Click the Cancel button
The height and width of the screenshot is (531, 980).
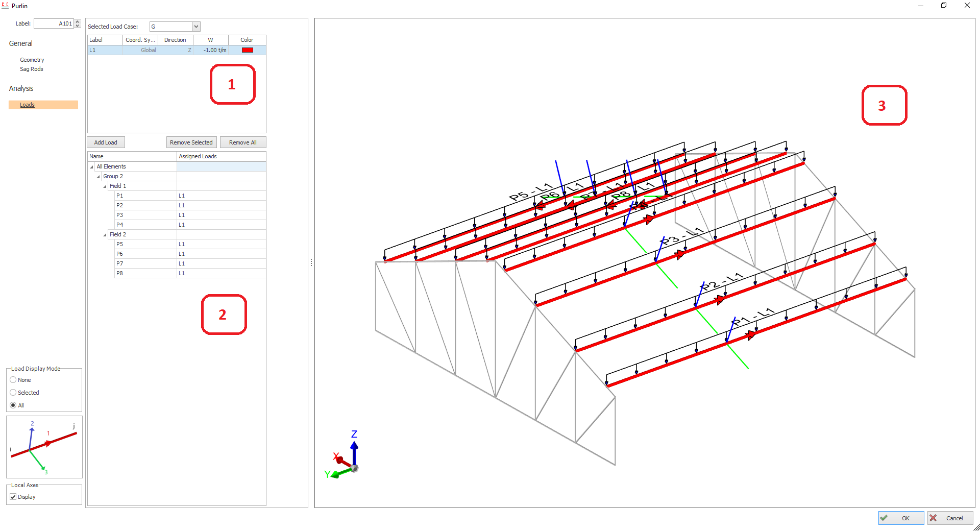(950, 518)
